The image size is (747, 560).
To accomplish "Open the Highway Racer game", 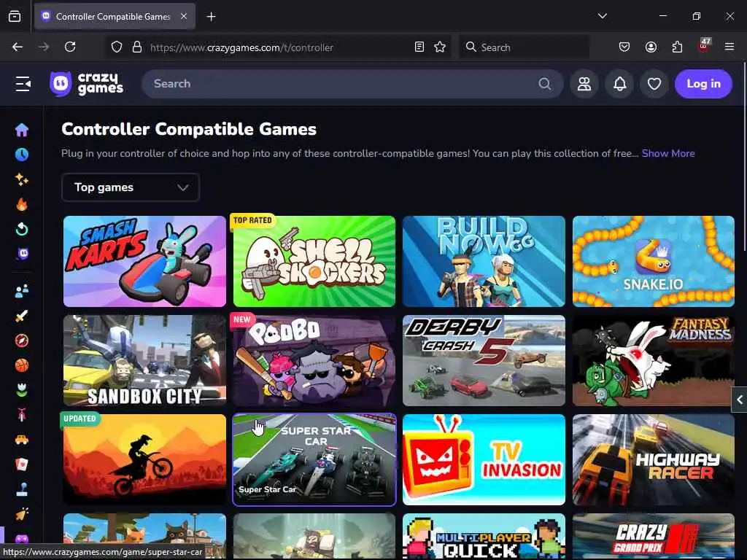I will tap(654, 459).
